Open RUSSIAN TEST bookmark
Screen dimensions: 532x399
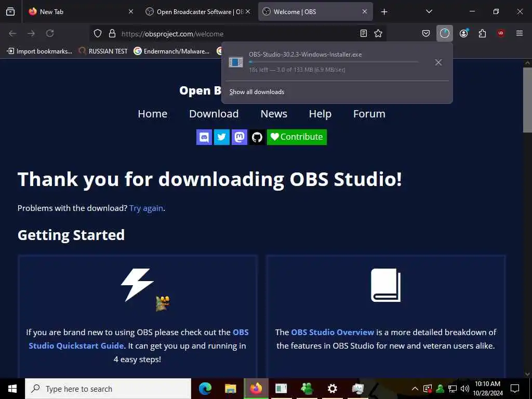click(x=103, y=51)
